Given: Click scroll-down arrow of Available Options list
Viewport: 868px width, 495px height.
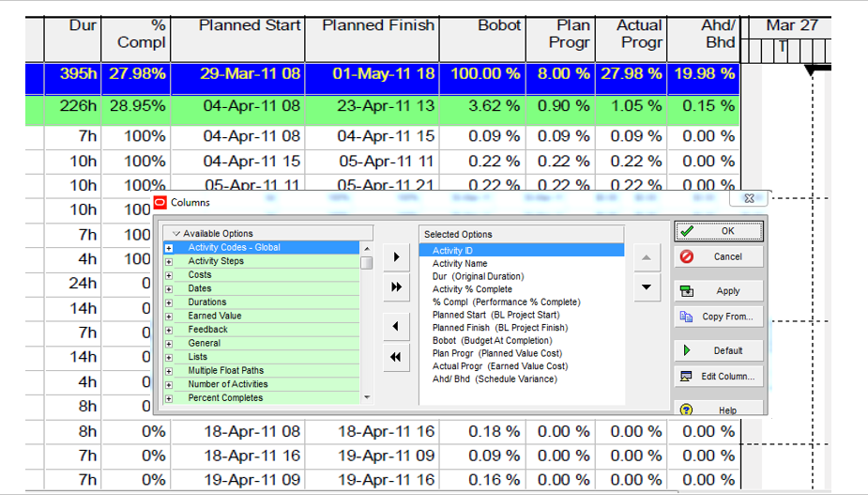Looking at the screenshot, I should pyautogui.click(x=367, y=397).
